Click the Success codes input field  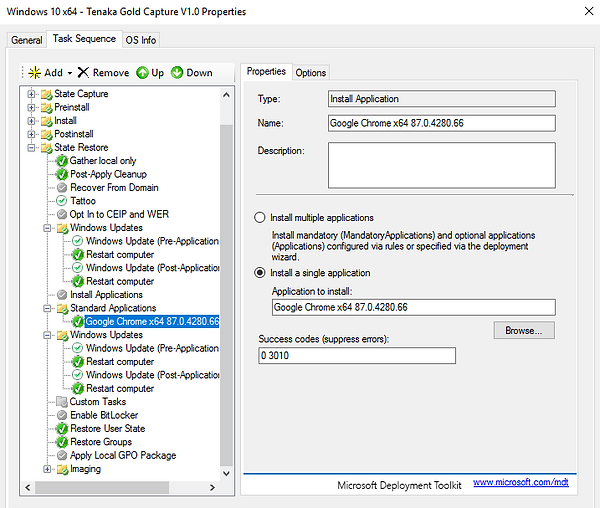357,355
